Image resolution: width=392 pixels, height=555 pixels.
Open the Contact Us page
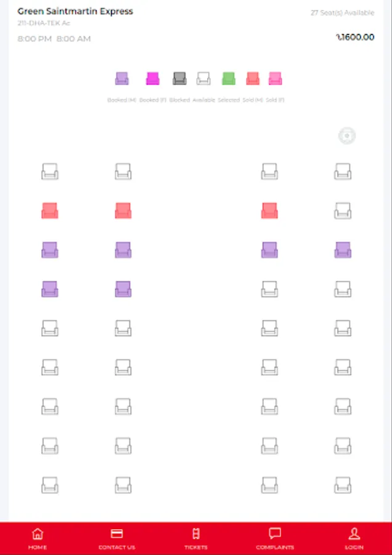116,538
